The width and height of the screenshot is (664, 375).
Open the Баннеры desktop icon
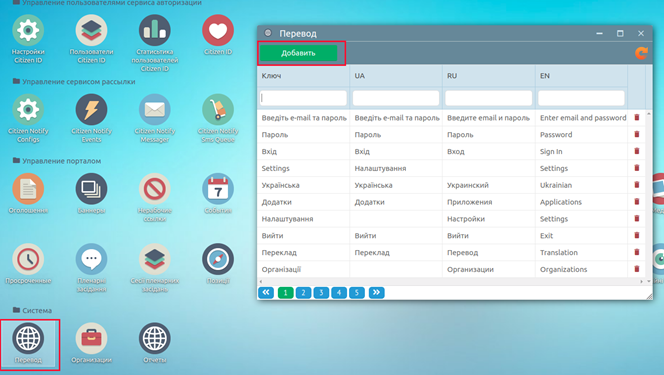click(x=91, y=189)
